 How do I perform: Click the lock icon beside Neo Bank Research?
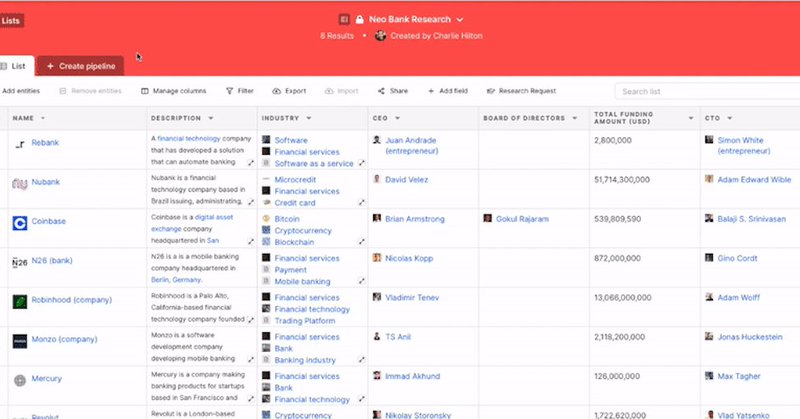(360, 19)
